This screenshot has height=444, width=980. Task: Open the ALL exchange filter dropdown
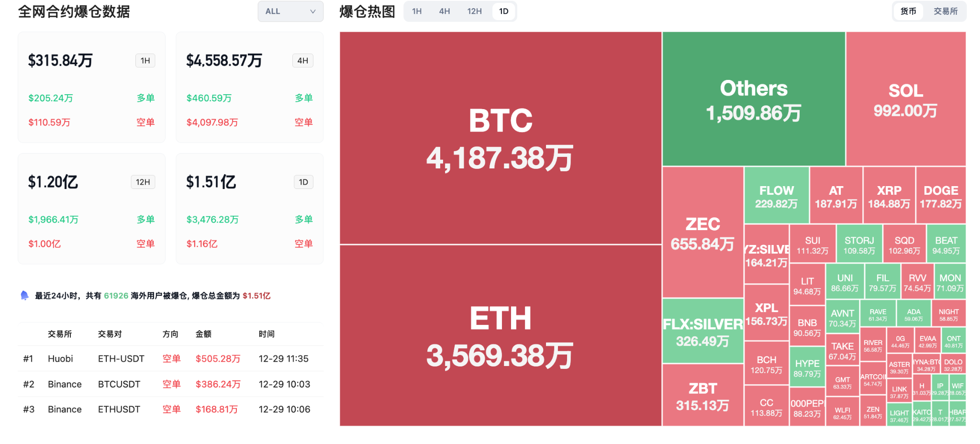tap(290, 11)
